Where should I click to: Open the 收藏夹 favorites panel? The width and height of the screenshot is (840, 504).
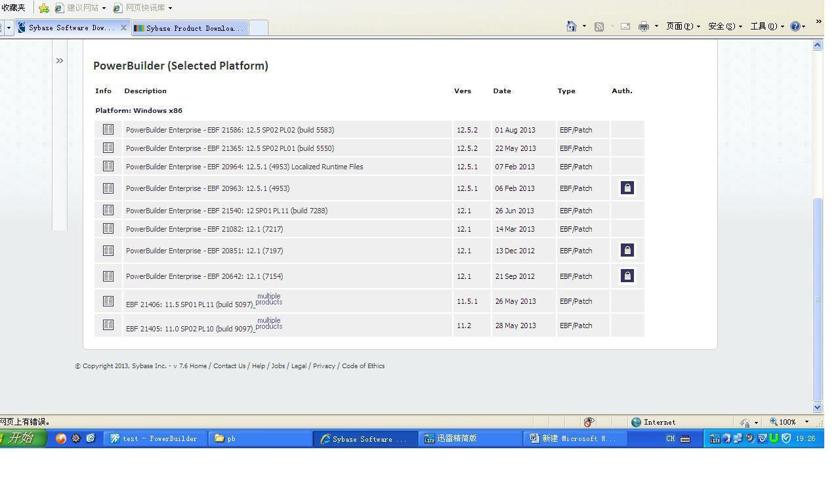[x=13, y=8]
